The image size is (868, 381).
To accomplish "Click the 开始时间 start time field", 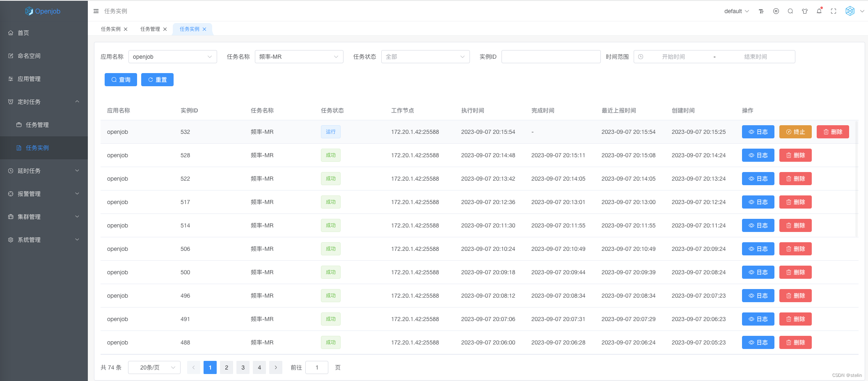I will pyautogui.click(x=673, y=57).
